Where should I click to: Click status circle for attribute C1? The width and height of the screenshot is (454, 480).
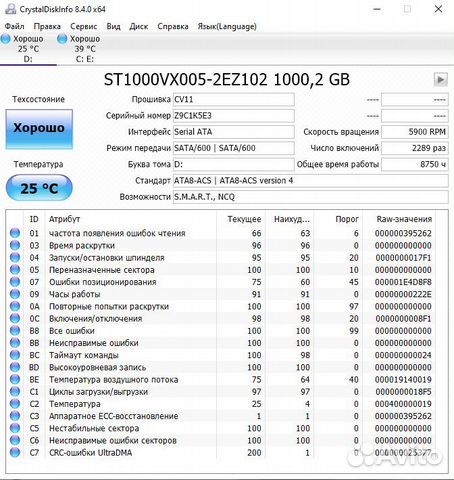[x=15, y=391]
